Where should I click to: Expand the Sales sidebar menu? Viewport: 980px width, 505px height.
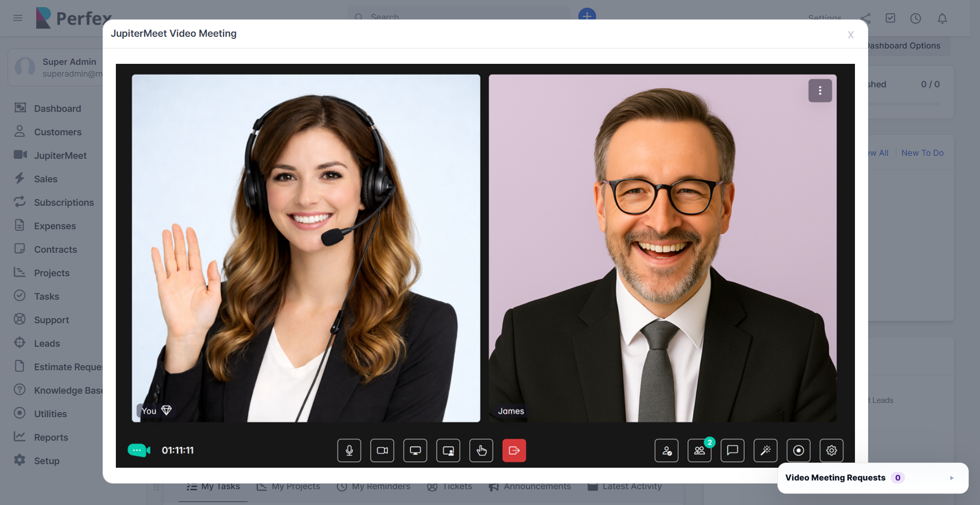[46, 179]
